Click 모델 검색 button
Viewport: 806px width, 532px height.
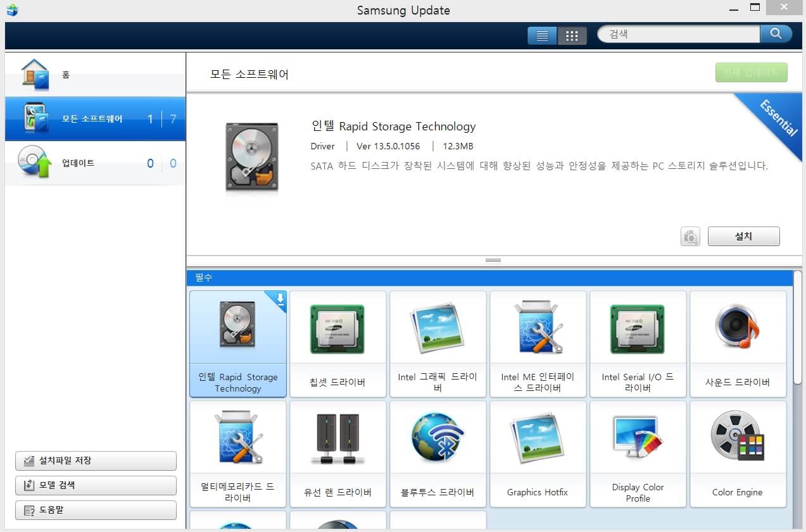pyautogui.click(x=96, y=485)
